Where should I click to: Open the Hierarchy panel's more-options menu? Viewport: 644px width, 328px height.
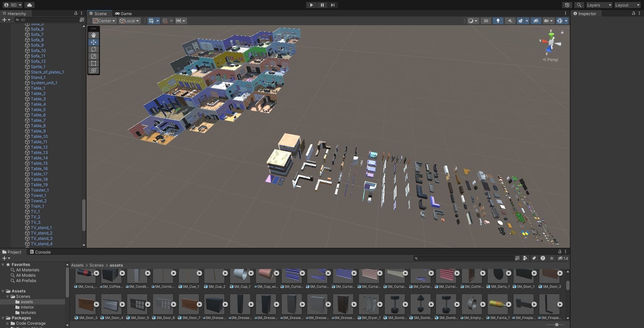[82, 13]
